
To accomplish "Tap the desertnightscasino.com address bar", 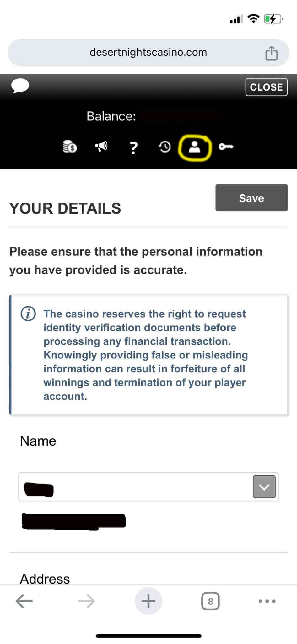I will [x=148, y=52].
